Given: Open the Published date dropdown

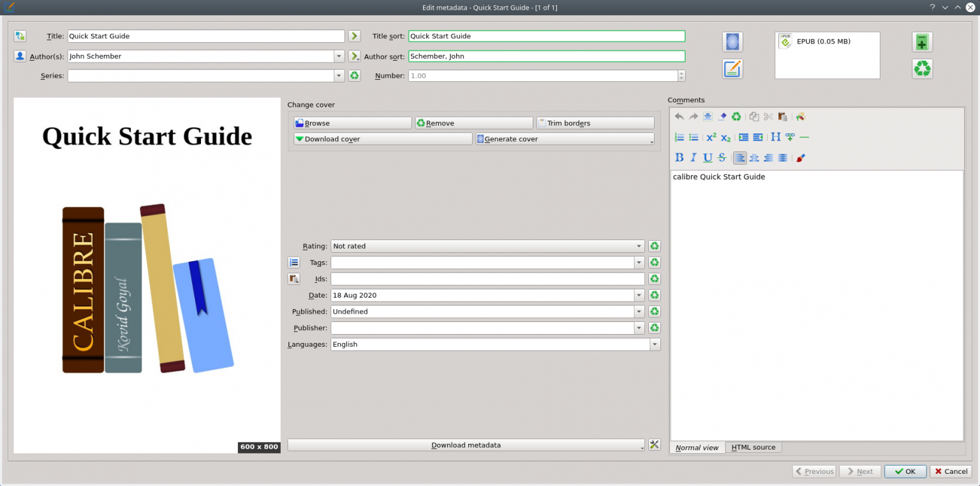Looking at the screenshot, I should [639, 312].
